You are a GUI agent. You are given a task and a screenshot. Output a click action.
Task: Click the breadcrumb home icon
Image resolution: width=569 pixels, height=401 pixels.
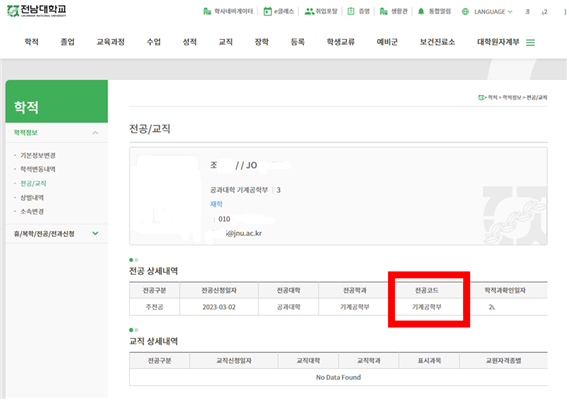481,97
